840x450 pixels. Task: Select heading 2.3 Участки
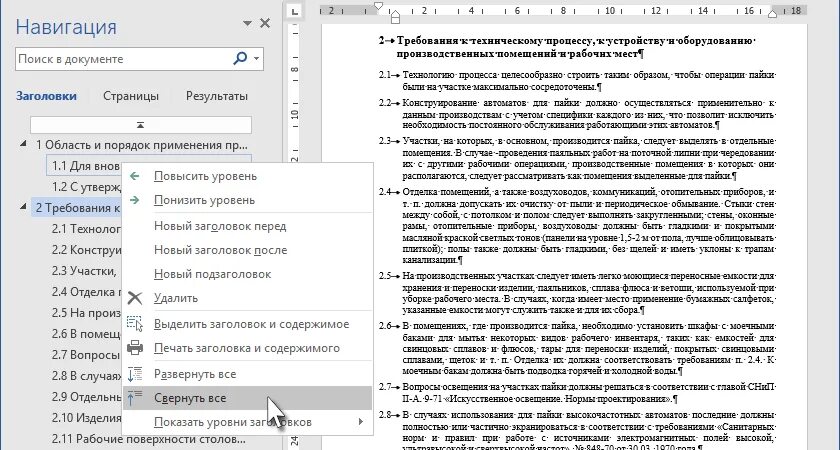[85, 271]
